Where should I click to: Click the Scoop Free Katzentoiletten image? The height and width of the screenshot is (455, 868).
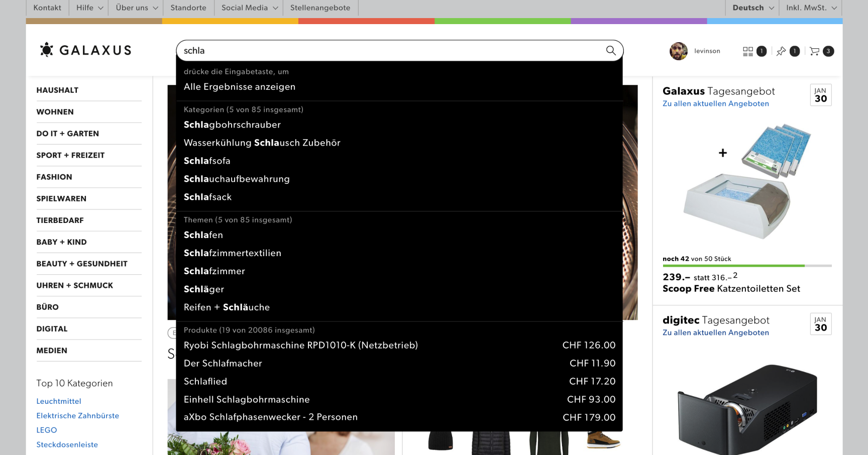coord(747,181)
